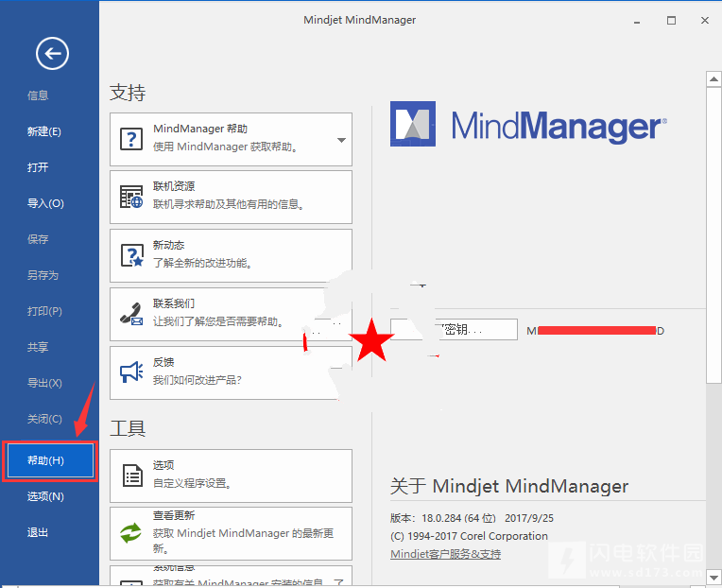The width and height of the screenshot is (722, 588).
Task: Click 关闭(C) menu item
Action: click(44, 419)
